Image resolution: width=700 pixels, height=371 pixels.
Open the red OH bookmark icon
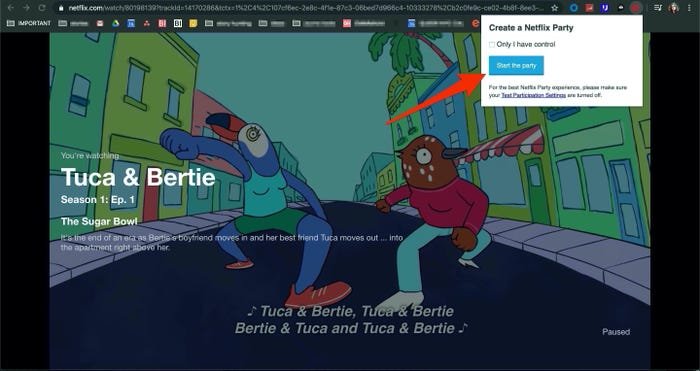(347, 23)
